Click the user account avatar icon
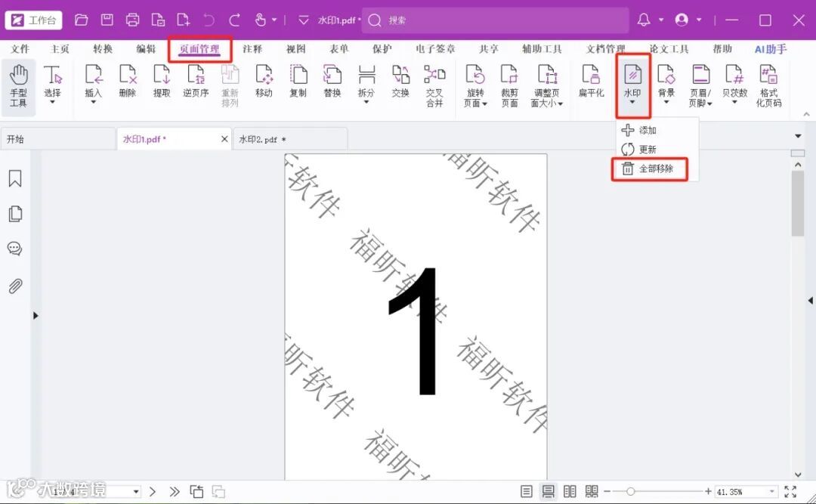816x504 pixels. [682, 20]
